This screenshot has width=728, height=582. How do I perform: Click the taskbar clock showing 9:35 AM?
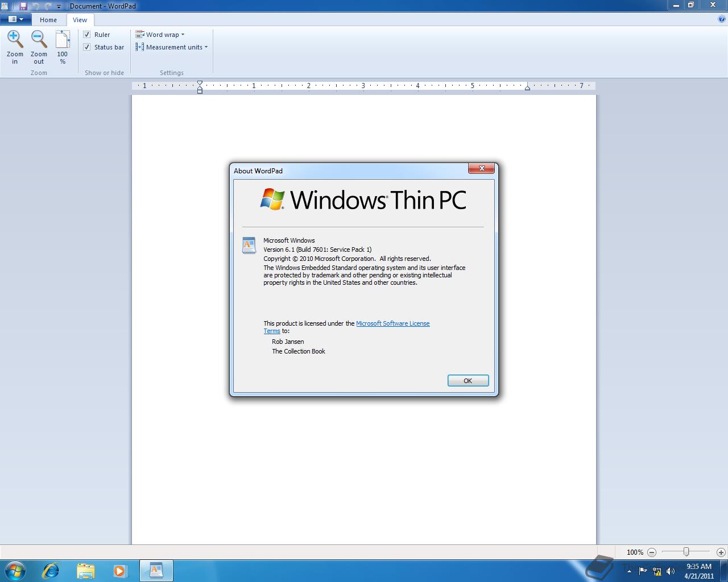tap(699, 571)
